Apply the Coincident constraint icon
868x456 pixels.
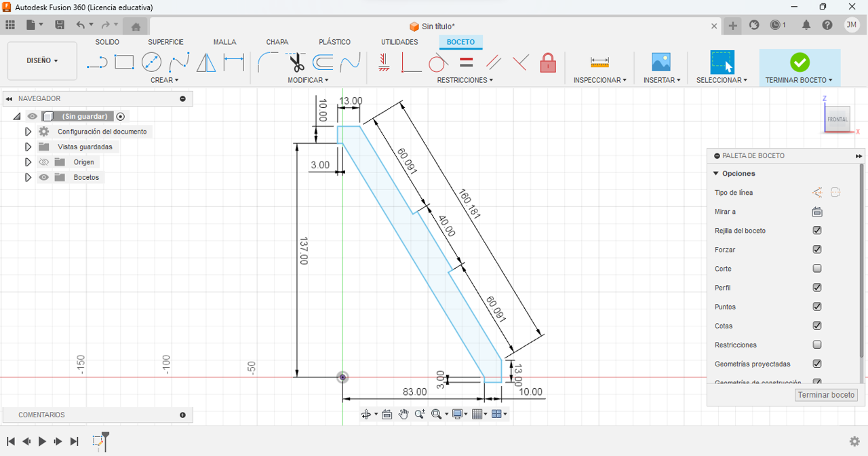pyautogui.click(x=411, y=63)
